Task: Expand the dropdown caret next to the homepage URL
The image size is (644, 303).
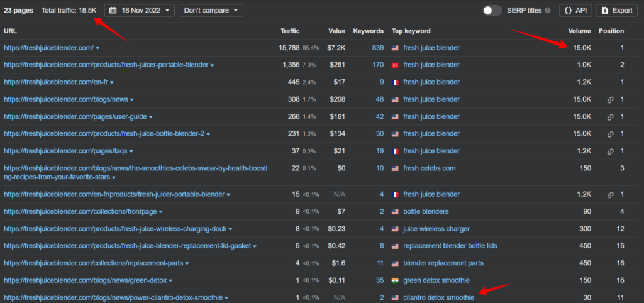Action: tap(97, 48)
